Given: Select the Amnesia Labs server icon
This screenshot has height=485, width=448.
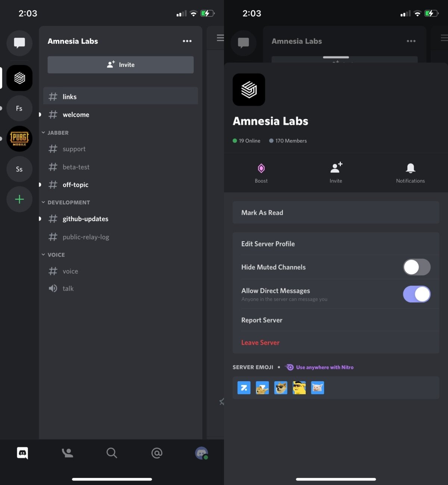Looking at the screenshot, I should pos(19,78).
